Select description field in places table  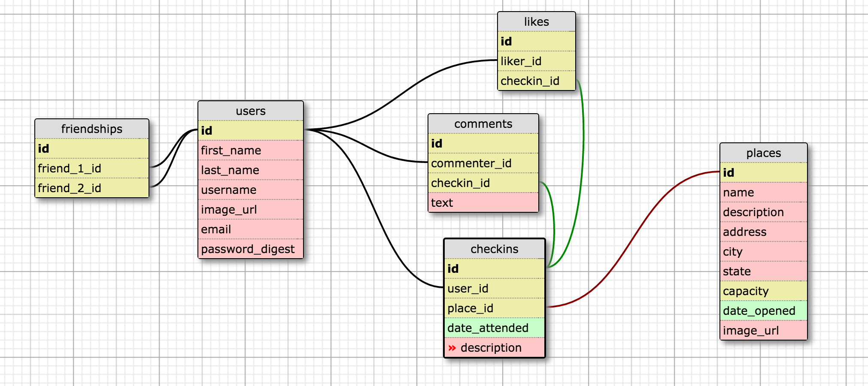(764, 212)
